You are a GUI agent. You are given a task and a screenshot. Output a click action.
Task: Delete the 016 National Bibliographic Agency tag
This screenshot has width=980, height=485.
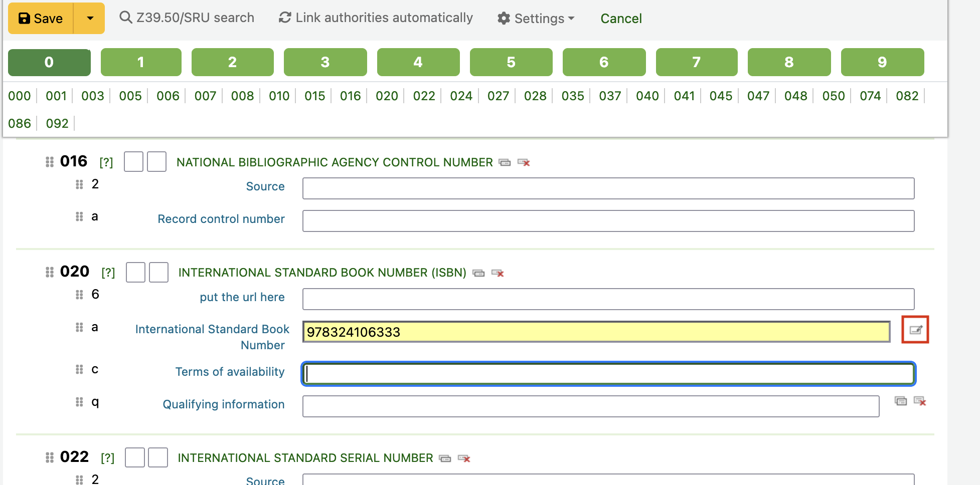524,162
